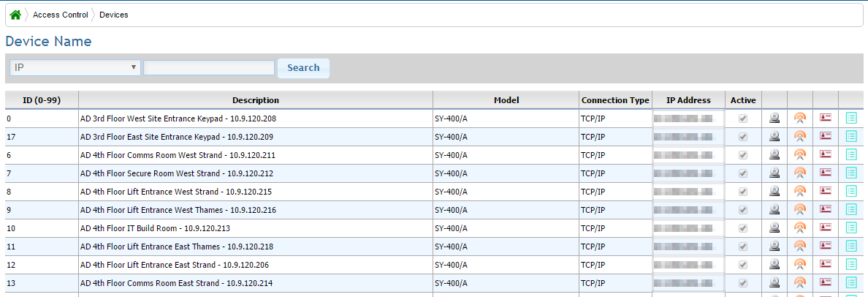Toggle Active checkbox for Comms Room West Strand
Image resolution: width=868 pixels, height=297 pixels.
pos(744,155)
